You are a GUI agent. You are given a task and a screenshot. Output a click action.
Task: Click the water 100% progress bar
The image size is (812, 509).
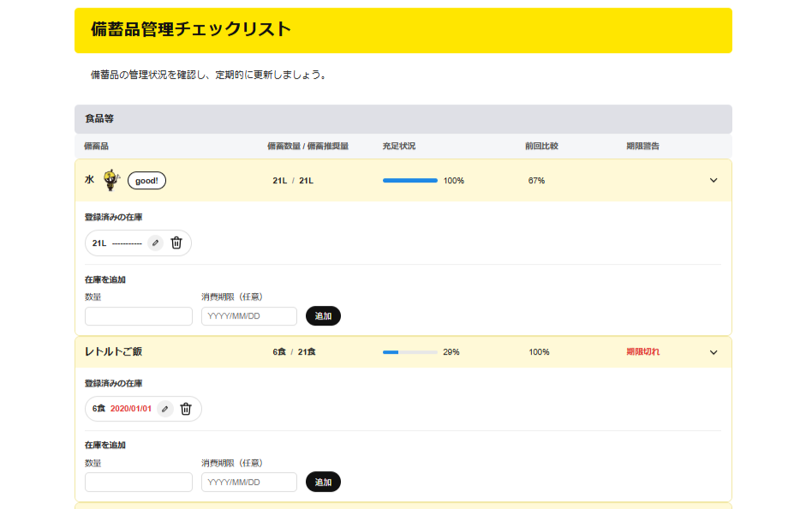click(410, 181)
